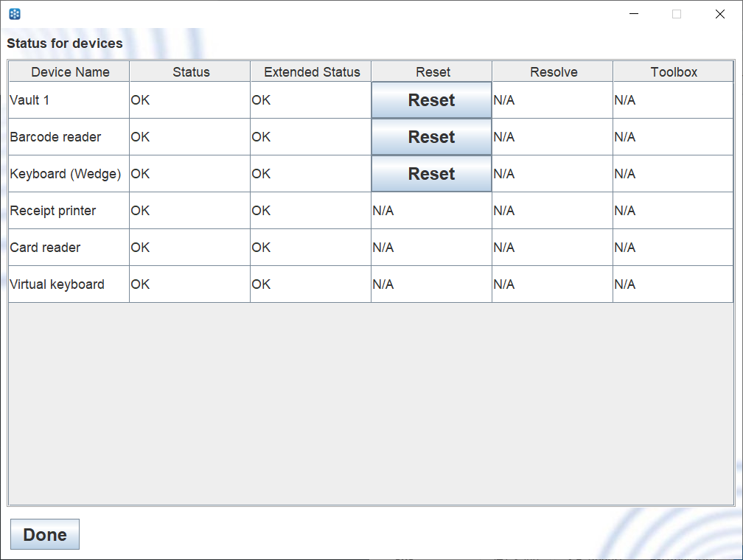The width and height of the screenshot is (743, 560).
Task: Click the Virtual keyboard device name
Action: (57, 284)
